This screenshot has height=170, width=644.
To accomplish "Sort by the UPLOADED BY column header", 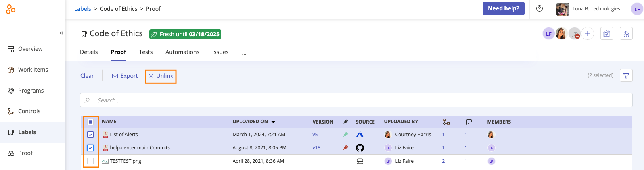I will pyautogui.click(x=401, y=122).
